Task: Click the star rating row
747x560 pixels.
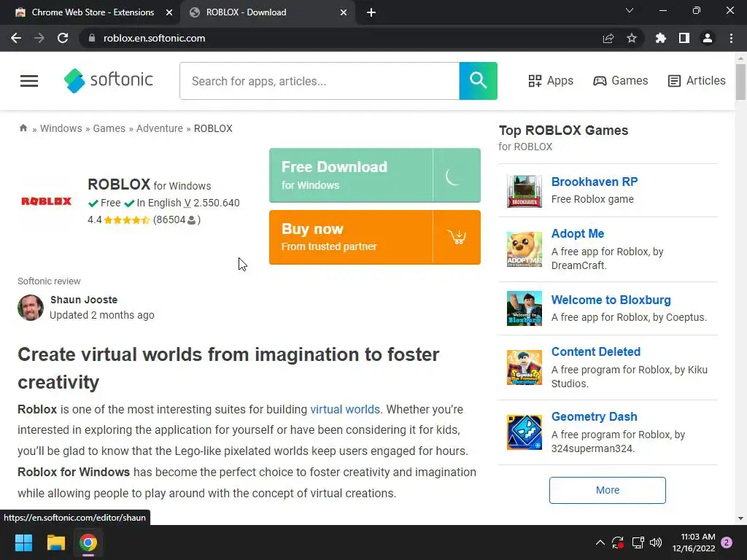Action: (127, 220)
